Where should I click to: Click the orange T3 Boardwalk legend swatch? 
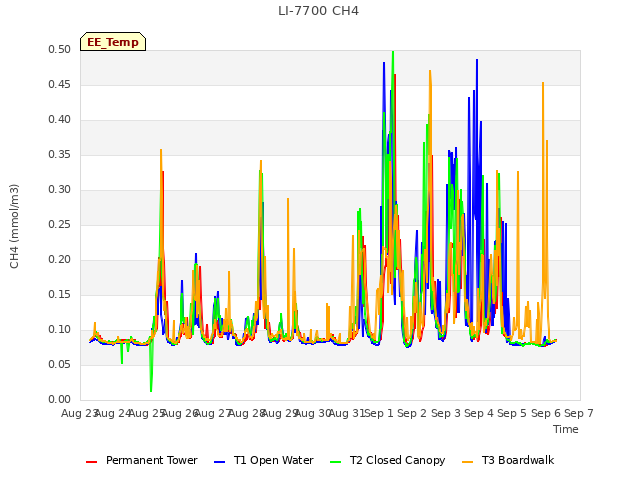pyautogui.click(x=467, y=462)
